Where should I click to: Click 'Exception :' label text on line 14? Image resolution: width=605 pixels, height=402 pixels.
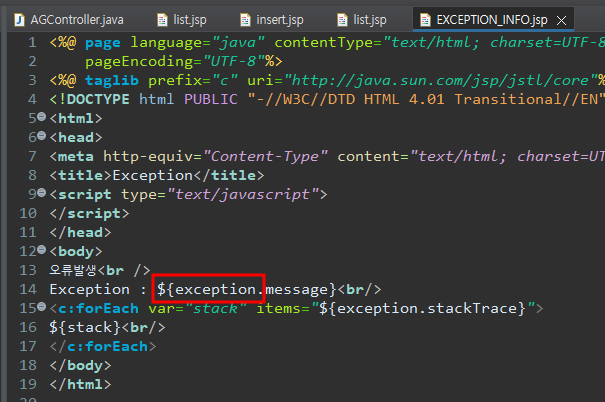coord(98,290)
